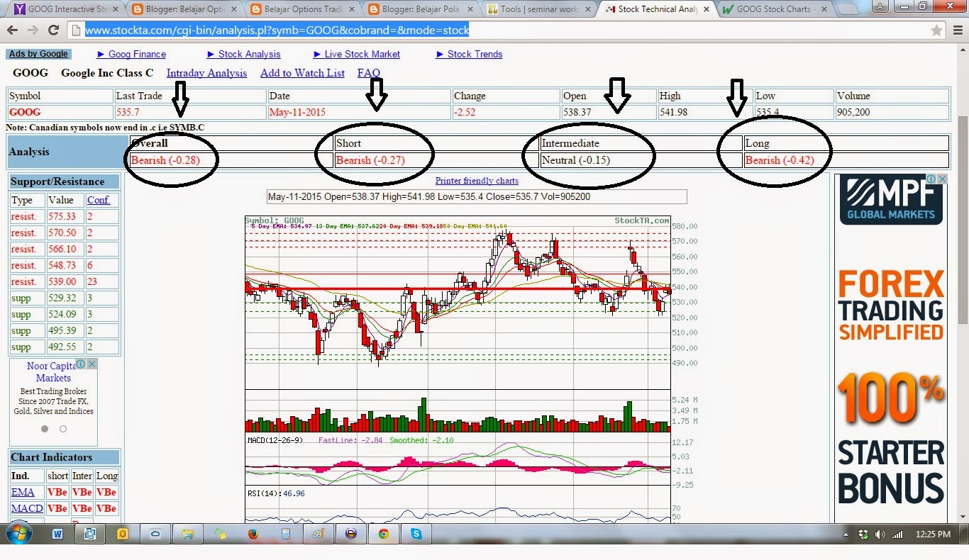
Task: Open Microsoft Word from the taskbar
Action: pos(57,534)
